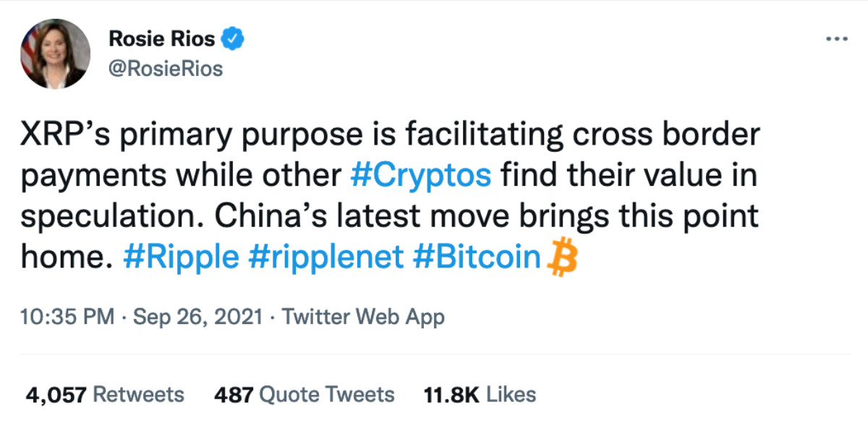Click the blue verified badge

click(232, 39)
